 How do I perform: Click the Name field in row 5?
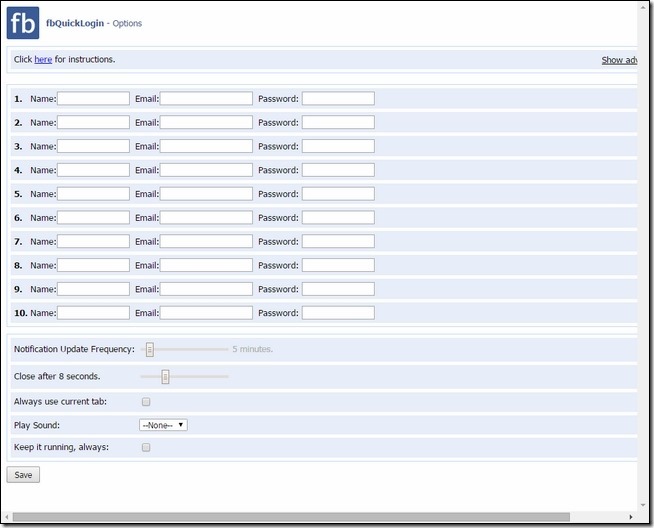pos(93,194)
